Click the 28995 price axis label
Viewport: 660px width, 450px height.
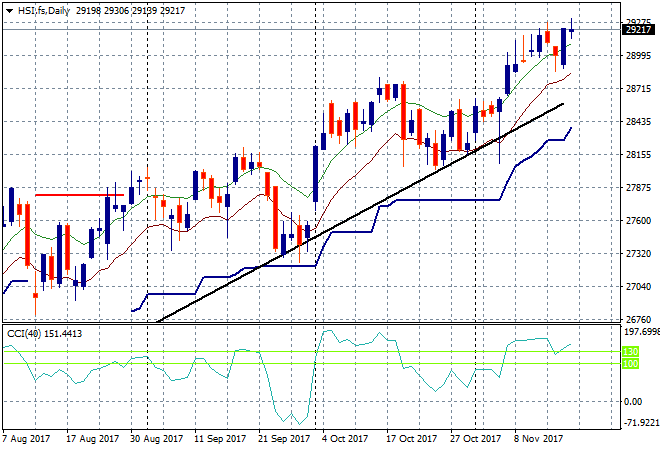(639, 56)
